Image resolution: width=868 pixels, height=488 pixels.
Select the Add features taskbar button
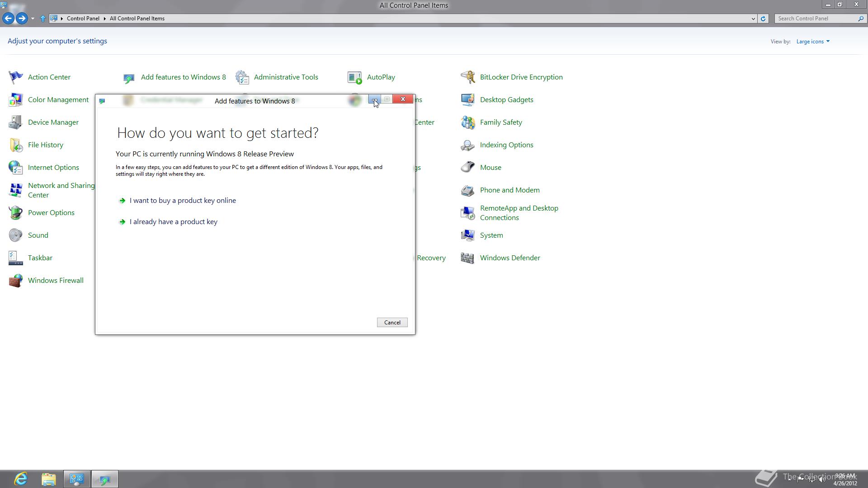[x=105, y=479]
